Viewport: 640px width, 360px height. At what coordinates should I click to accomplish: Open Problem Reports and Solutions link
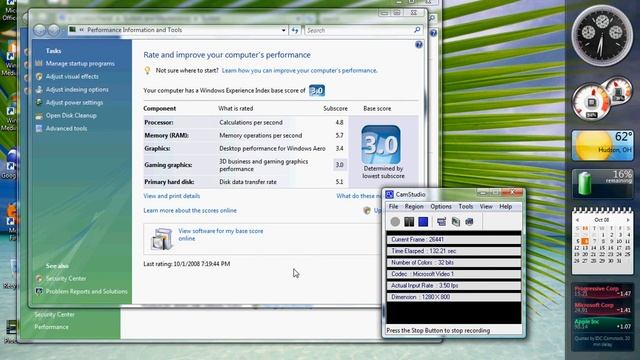point(87,291)
